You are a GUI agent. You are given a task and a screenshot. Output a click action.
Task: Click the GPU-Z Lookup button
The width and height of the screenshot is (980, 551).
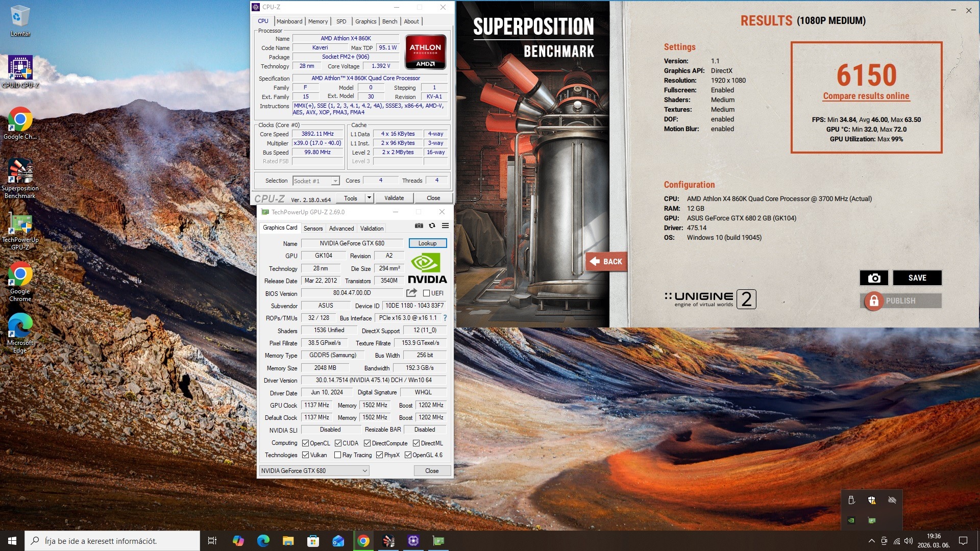[x=427, y=243]
